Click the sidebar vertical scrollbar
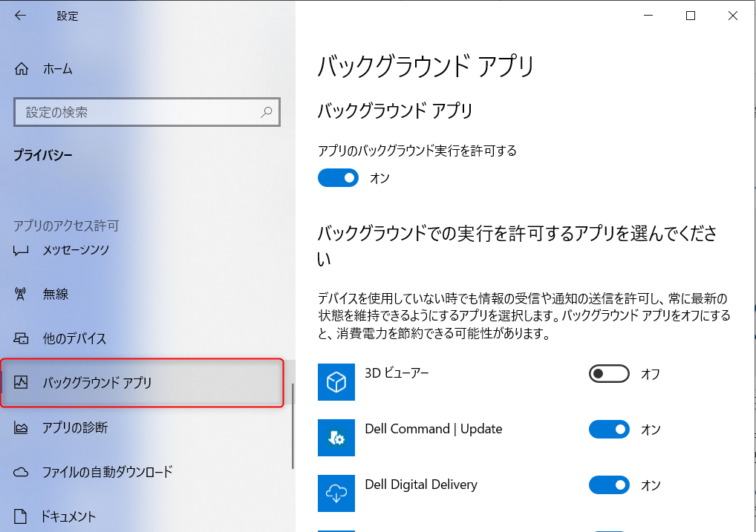The height and width of the screenshot is (532, 756). click(x=292, y=426)
